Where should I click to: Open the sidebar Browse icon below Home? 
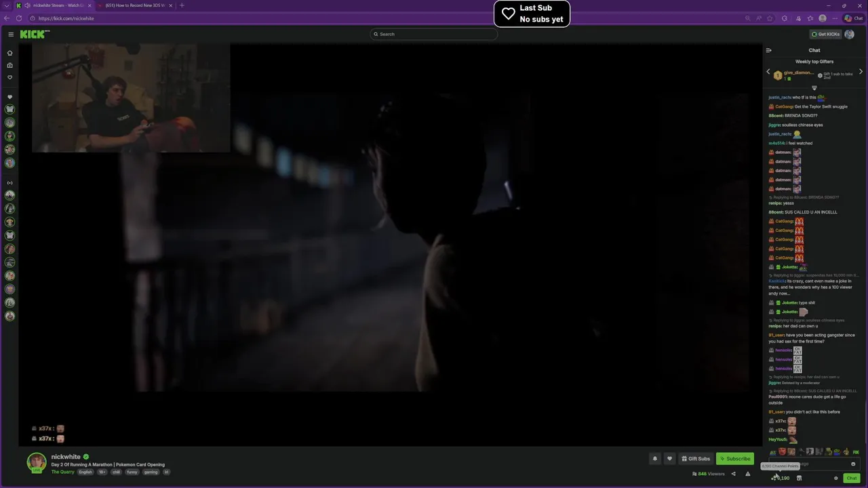click(x=9, y=65)
